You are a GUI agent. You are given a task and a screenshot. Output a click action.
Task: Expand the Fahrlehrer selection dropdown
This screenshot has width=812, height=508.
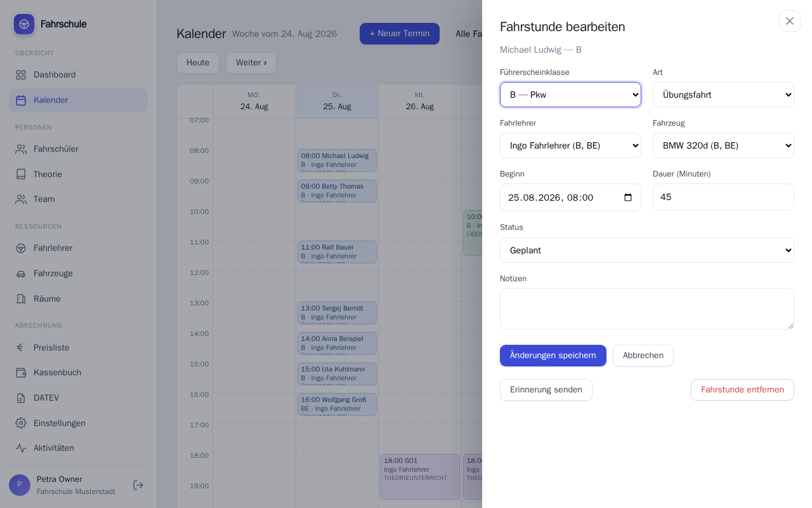(x=570, y=145)
